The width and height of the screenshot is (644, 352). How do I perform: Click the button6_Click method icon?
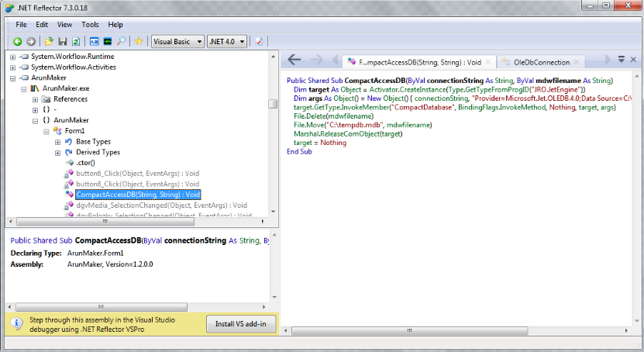[x=69, y=174]
